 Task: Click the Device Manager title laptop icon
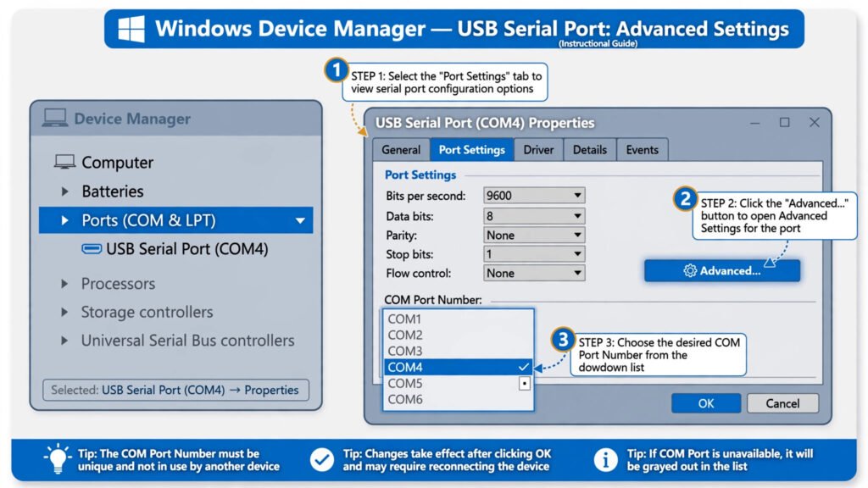tap(55, 118)
